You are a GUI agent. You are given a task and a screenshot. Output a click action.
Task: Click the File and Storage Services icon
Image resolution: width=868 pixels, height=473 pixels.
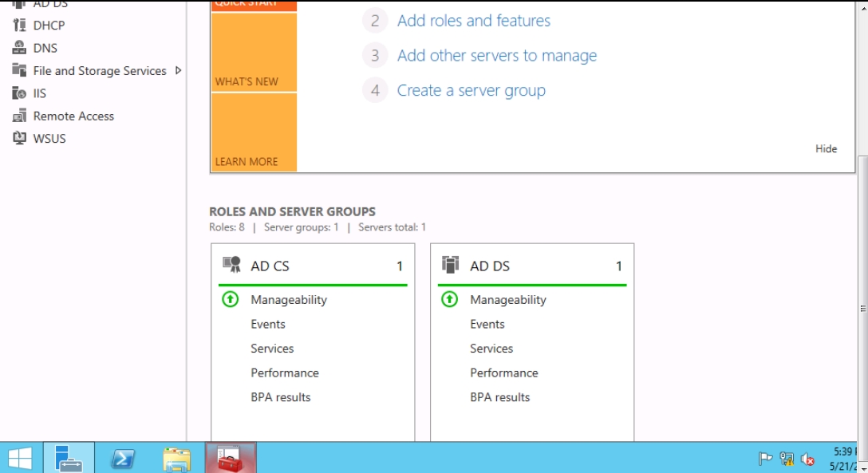pos(19,70)
